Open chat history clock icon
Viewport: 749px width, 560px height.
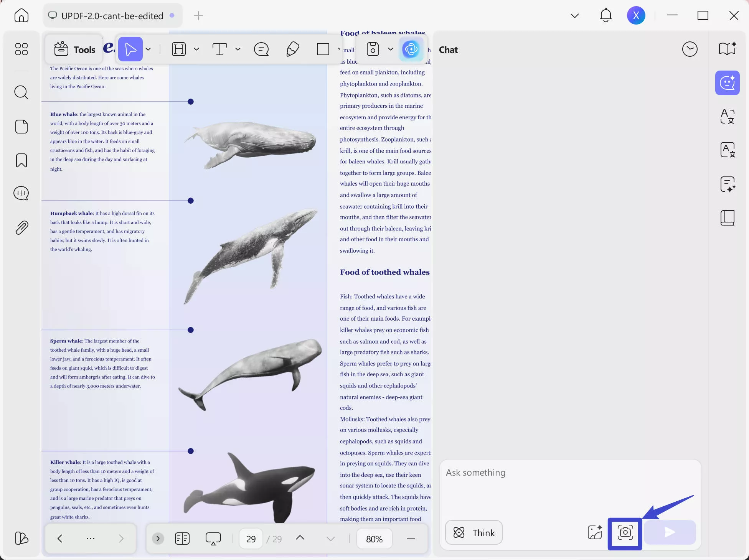tap(690, 49)
